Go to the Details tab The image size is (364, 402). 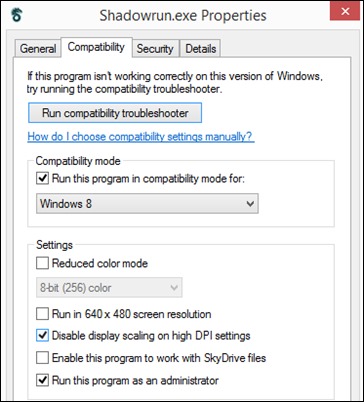(201, 49)
